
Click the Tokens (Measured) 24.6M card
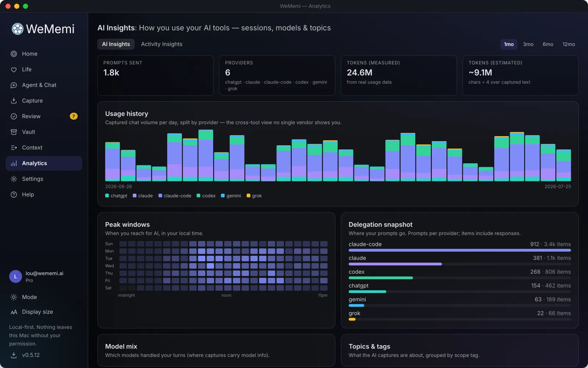[399, 75]
